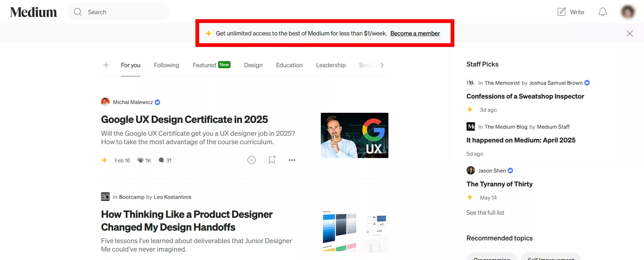Open The Medium Blog publication link

pyautogui.click(x=506, y=127)
